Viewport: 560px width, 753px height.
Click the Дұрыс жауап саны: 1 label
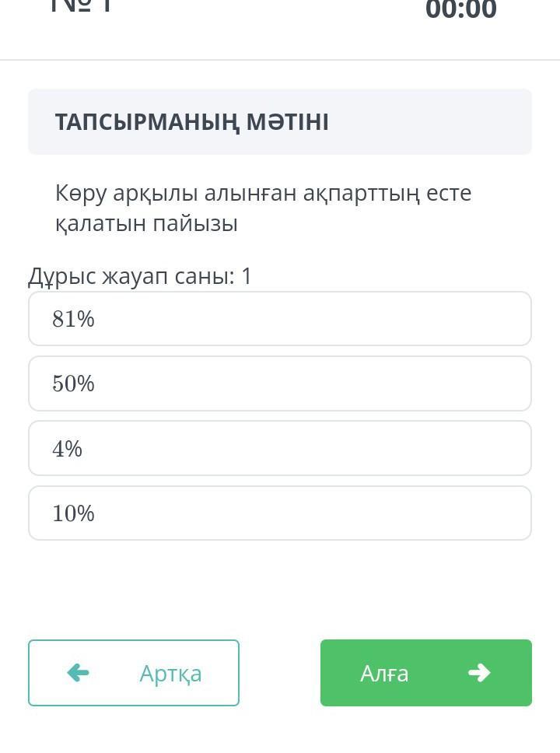point(140,276)
